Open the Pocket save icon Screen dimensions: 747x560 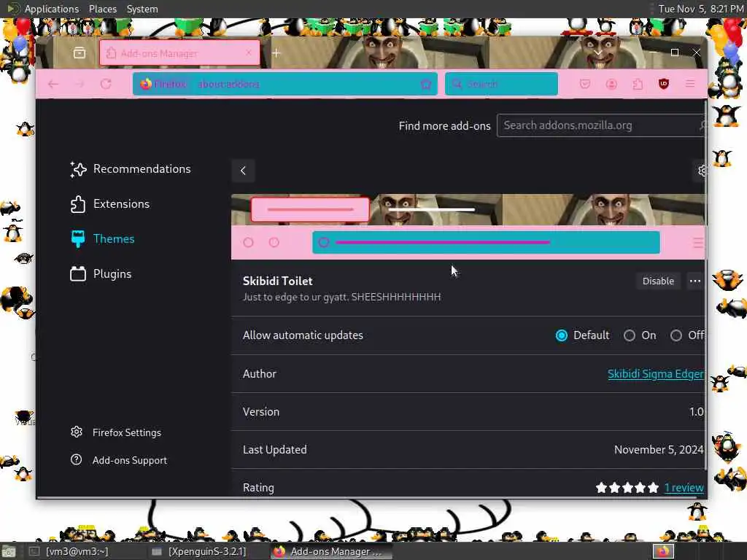[585, 84]
